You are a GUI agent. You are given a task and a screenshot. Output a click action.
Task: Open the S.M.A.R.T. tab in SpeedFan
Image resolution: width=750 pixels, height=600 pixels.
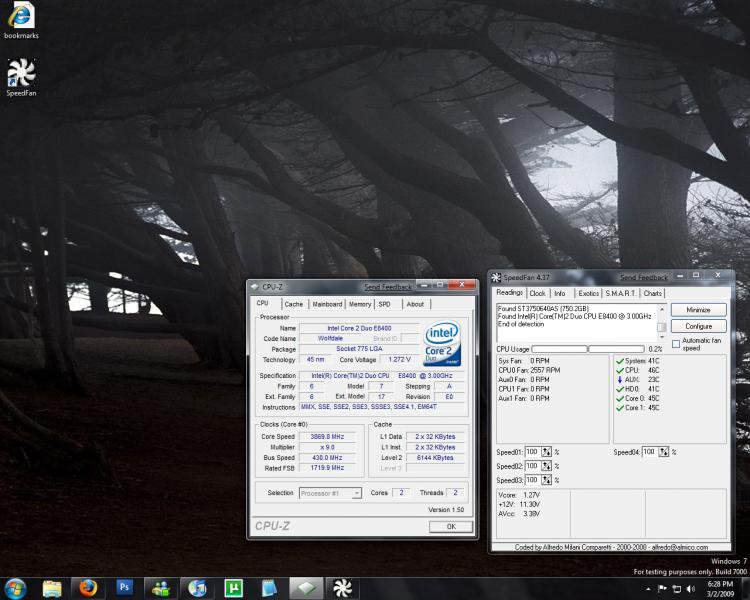tap(620, 293)
